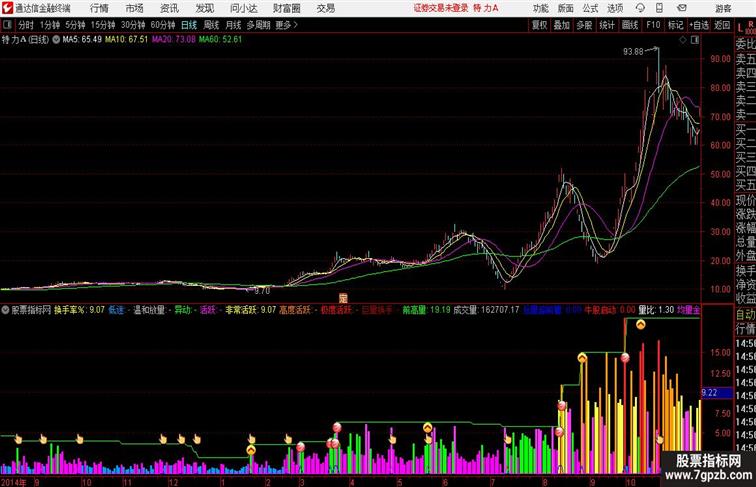Open the 行情 menu
756x487 pixels.
99,8
